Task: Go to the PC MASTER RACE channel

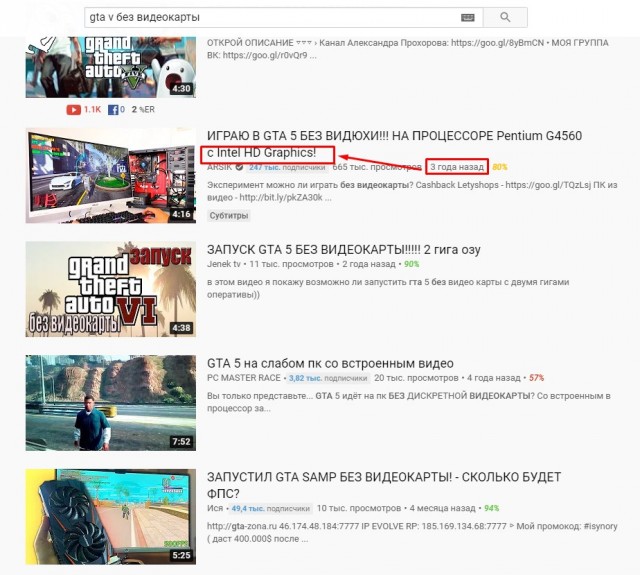Action: (x=244, y=378)
